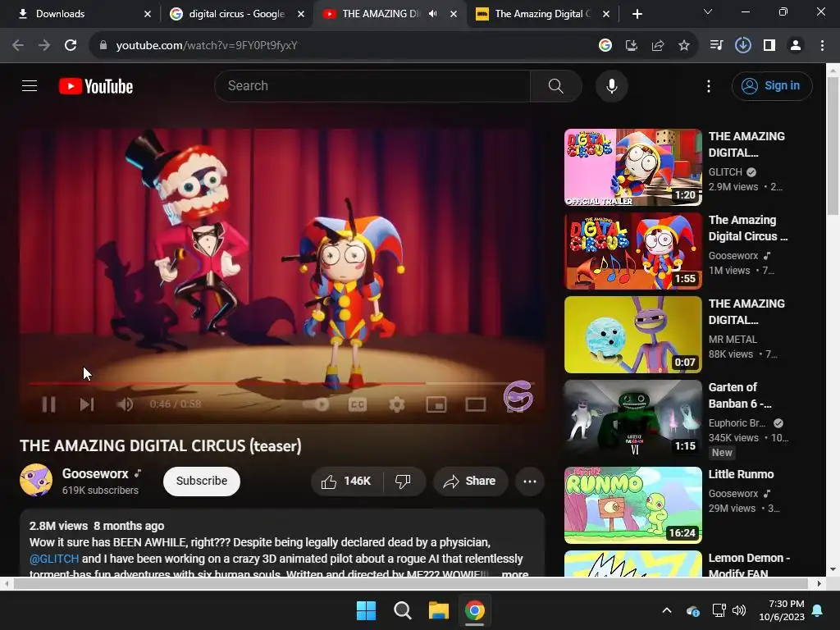Open a new browser tab
Image resolution: width=840 pixels, height=630 pixels.
[637, 14]
